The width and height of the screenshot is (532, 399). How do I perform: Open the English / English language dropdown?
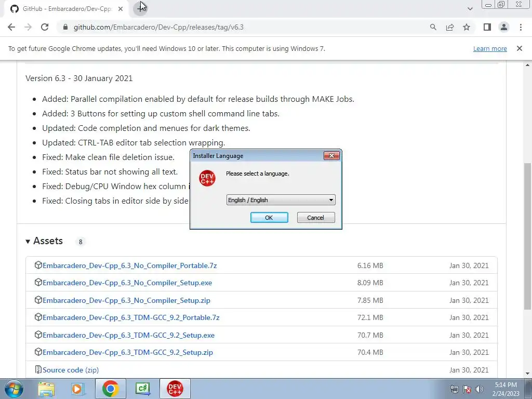pyautogui.click(x=281, y=200)
